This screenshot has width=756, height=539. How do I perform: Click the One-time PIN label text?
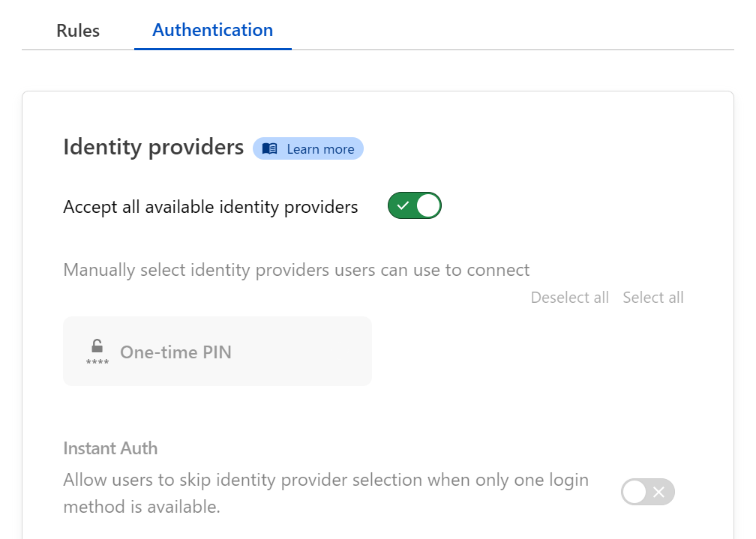[175, 352]
